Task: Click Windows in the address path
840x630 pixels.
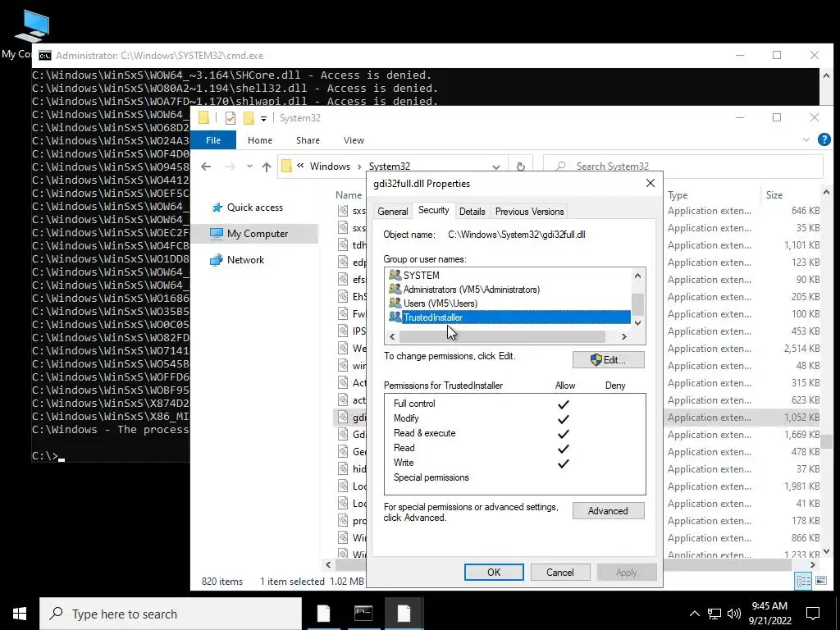Action: (330, 167)
